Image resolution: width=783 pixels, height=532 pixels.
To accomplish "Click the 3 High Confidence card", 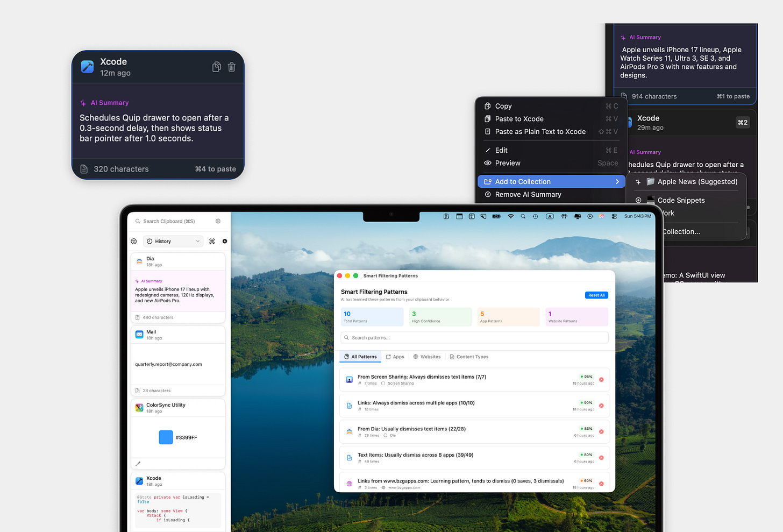I will [x=440, y=317].
